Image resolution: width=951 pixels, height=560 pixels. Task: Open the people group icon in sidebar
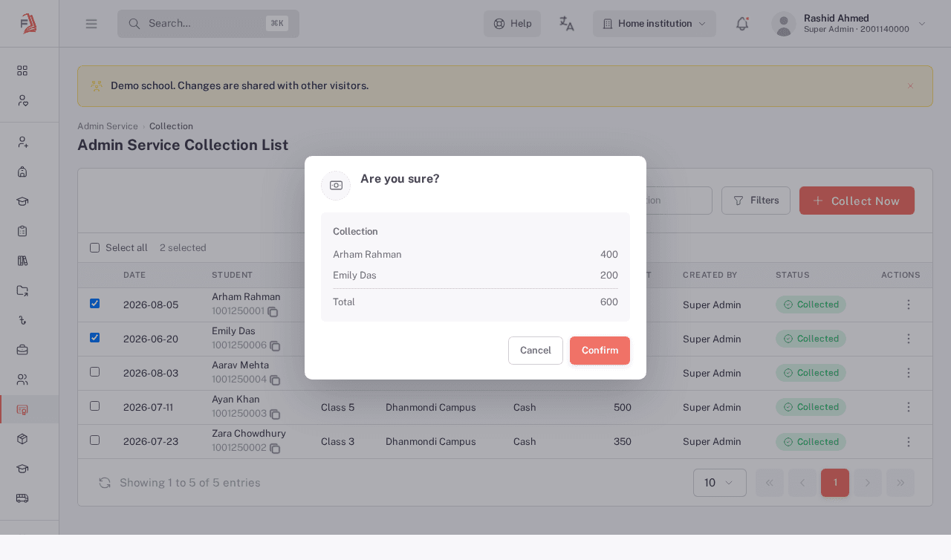point(22,380)
